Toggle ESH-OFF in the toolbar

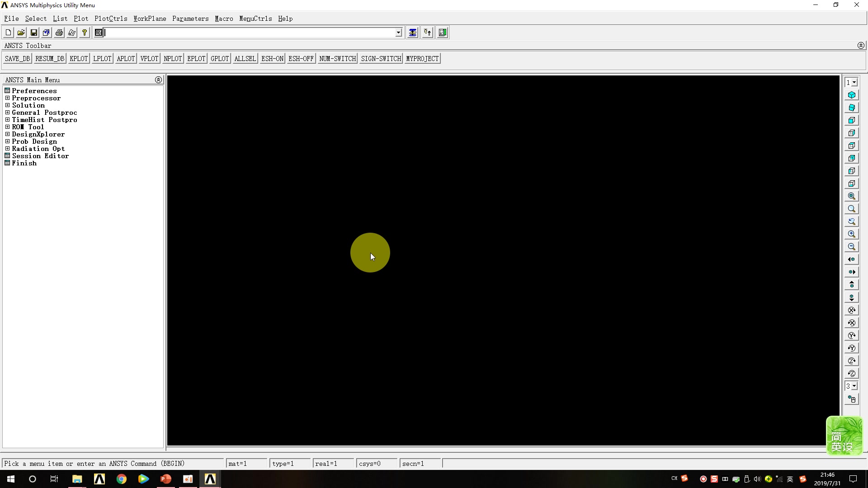(301, 58)
